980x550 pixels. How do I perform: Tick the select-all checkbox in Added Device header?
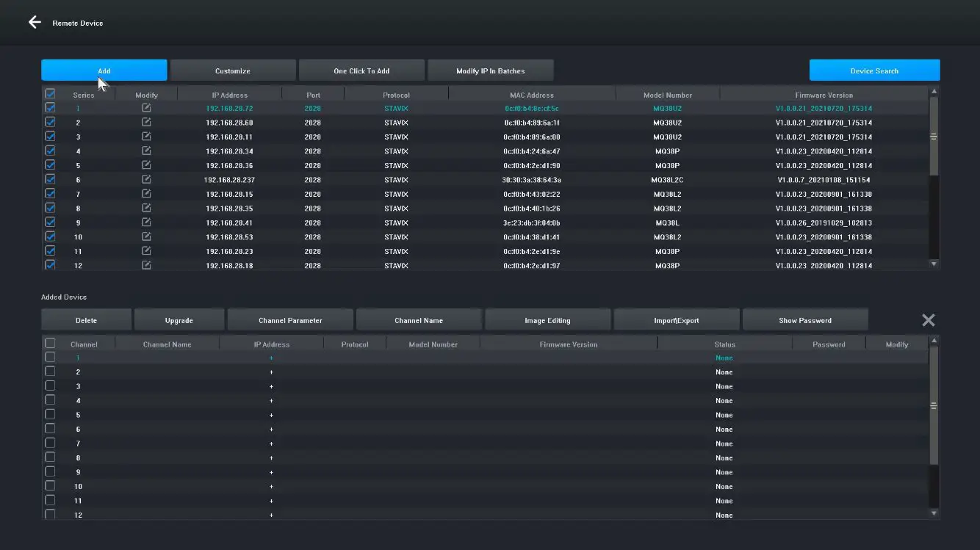(50, 344)
